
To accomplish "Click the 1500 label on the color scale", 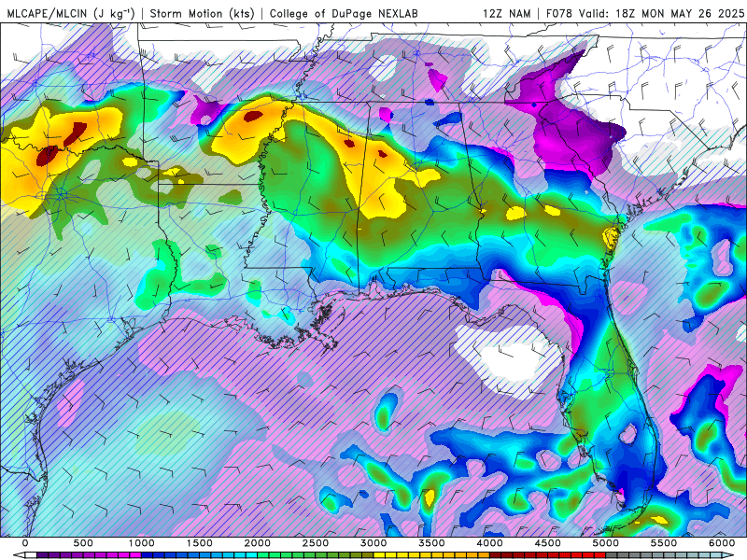I will (x=200, y=543).
